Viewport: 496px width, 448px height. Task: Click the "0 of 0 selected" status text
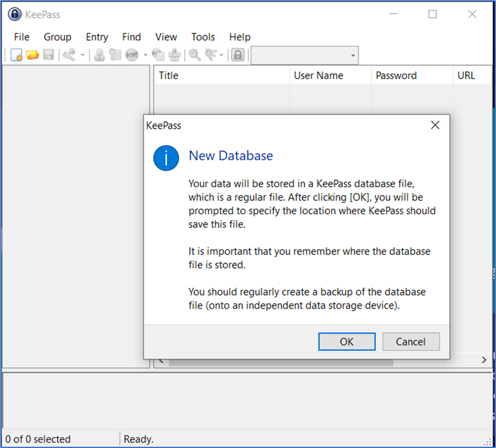coord(37,439)
